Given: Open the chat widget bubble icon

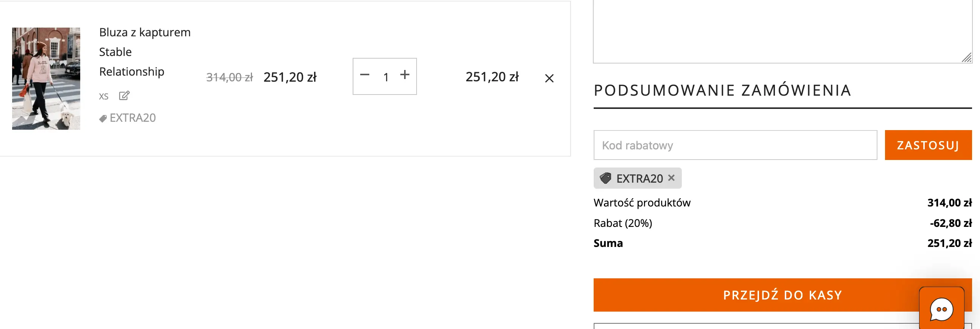Looking at the screenshot, I should point(941,309).
